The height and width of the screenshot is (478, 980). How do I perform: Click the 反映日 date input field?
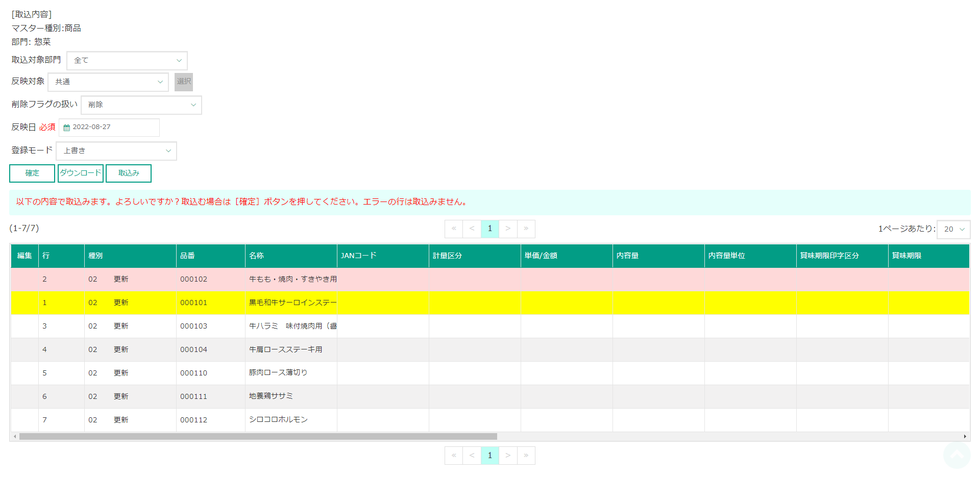114,128
